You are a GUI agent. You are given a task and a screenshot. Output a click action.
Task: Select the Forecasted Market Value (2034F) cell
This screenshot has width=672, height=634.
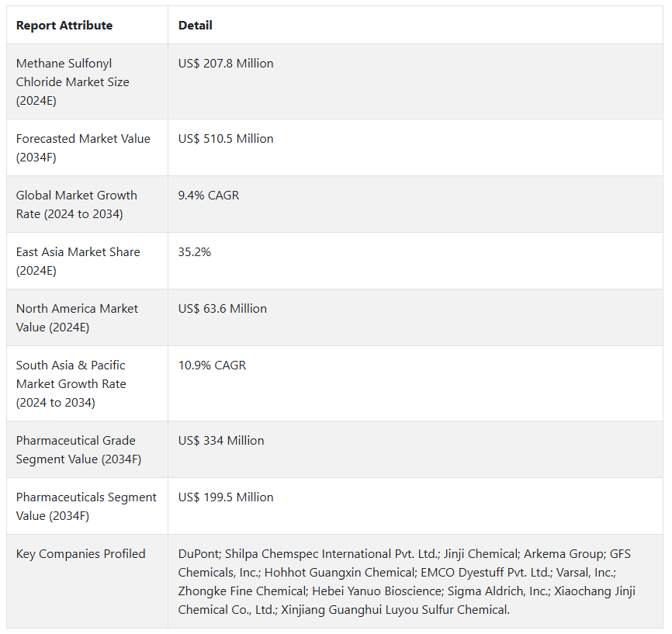[83, 147]
